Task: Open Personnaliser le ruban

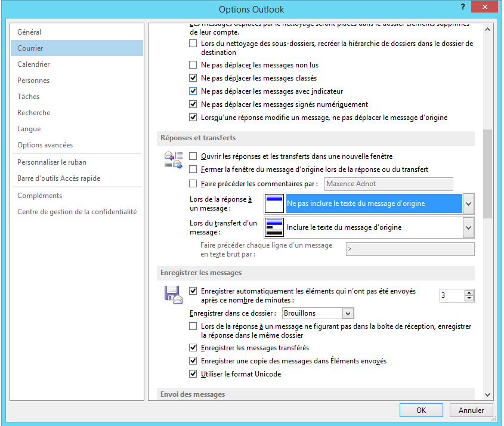Action: click(77, 162)
